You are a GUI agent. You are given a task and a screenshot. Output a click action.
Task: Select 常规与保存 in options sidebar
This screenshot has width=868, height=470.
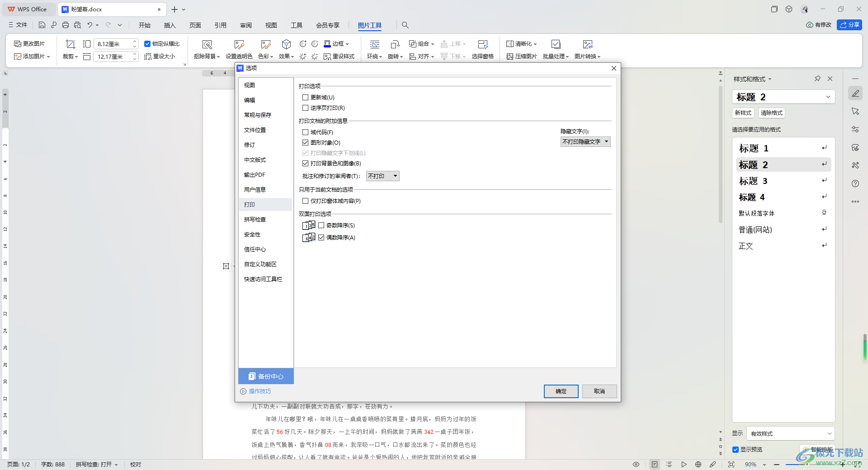coord(265,115)
